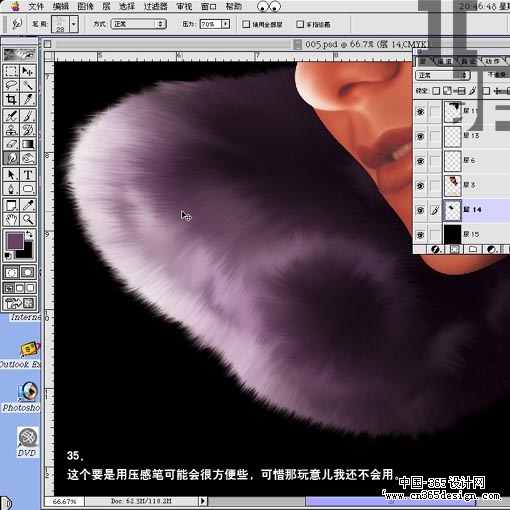510x510 pixels.
Task: Open the brush preset picker arrow
Action: pyautogui.click(x=74, y=24)
